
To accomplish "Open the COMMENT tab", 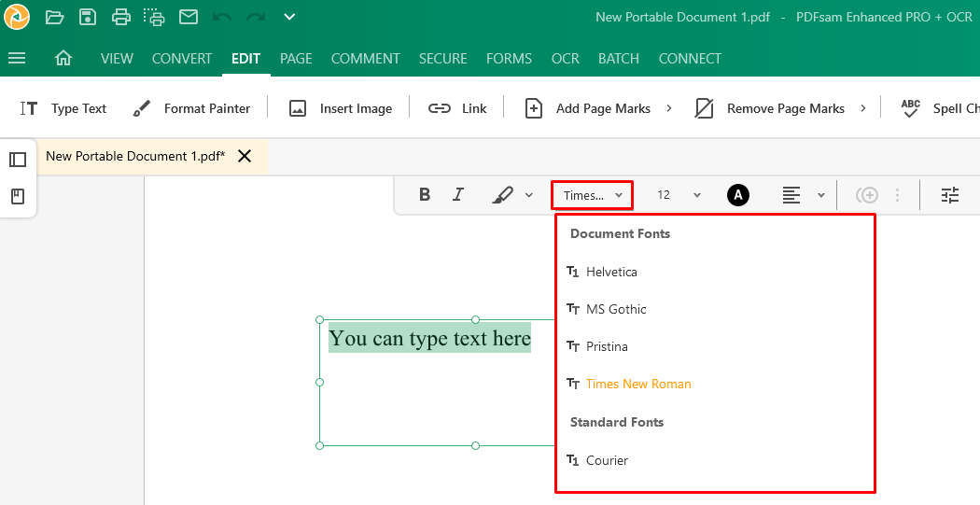I will point(366,59).
